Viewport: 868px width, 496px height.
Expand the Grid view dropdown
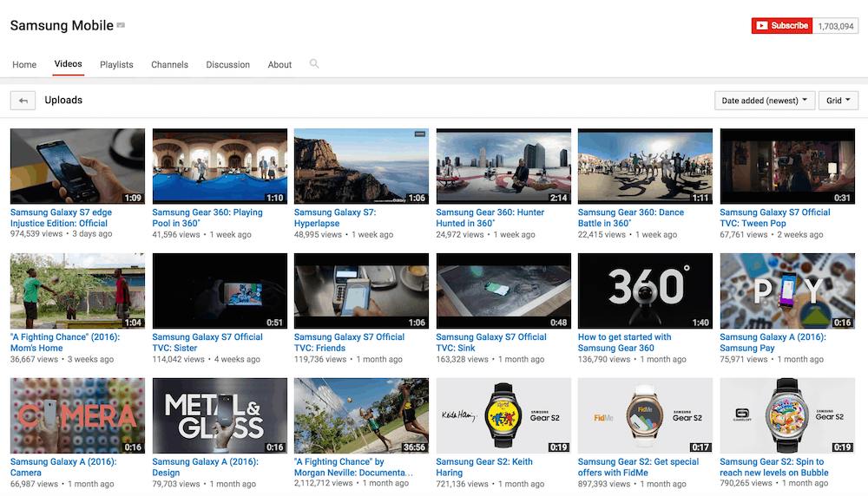tap(838, 101)
